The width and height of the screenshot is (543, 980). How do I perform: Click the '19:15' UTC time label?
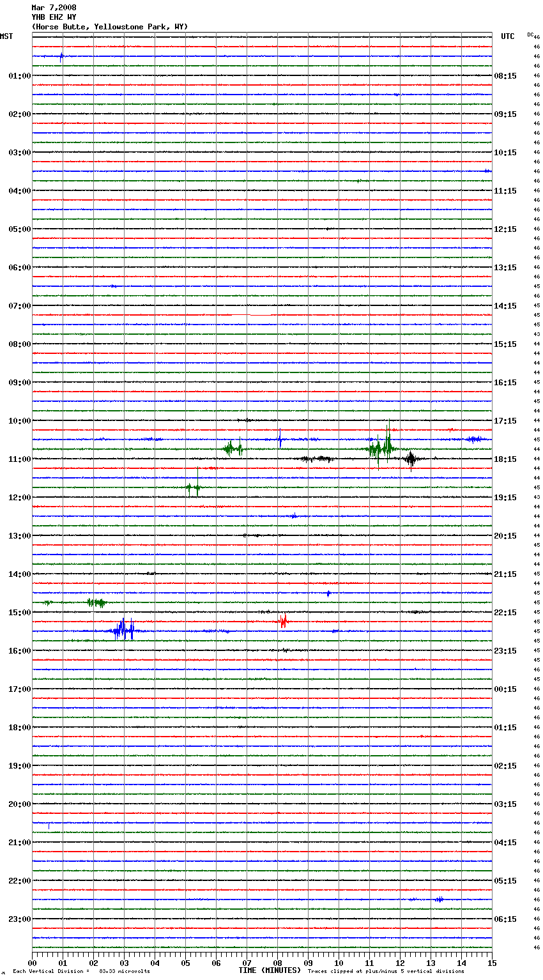505,498
